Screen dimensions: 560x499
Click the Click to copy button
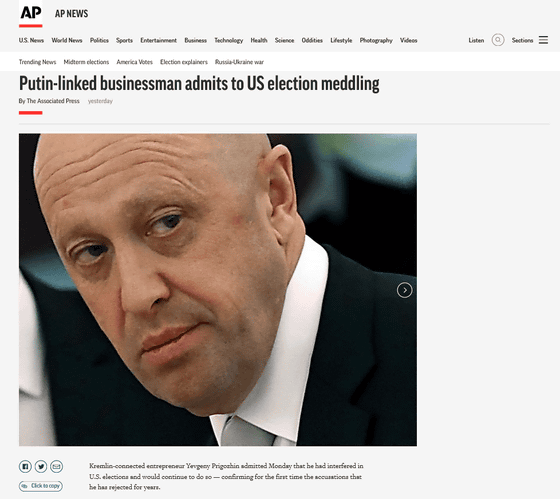[41, 486]
